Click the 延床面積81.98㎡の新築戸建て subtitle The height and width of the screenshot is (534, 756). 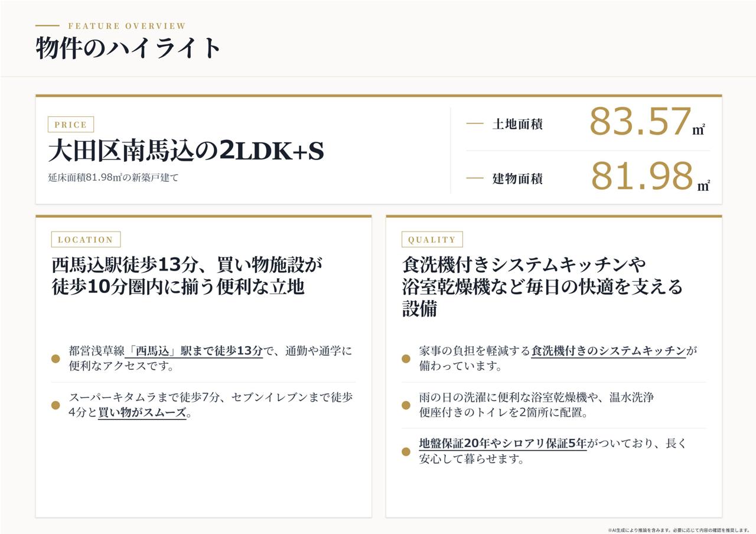(113, 177)
